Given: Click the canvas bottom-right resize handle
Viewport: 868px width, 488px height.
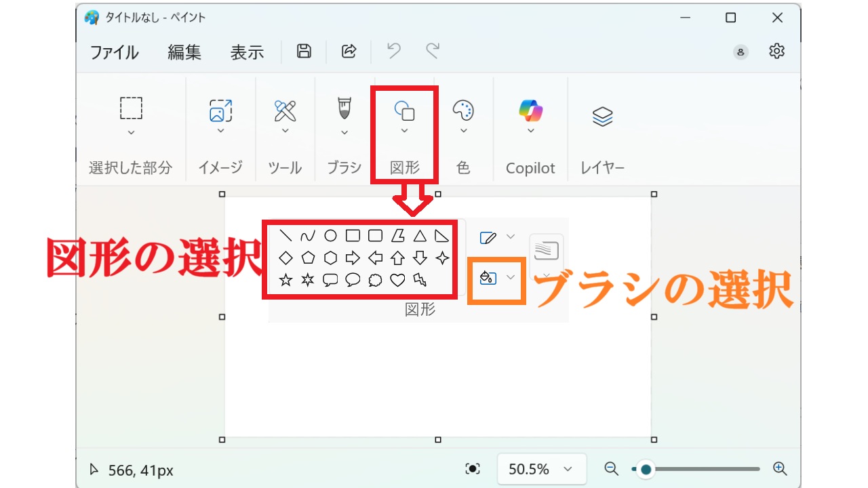Looking at the screenshot, I should [x=654, y=440].
